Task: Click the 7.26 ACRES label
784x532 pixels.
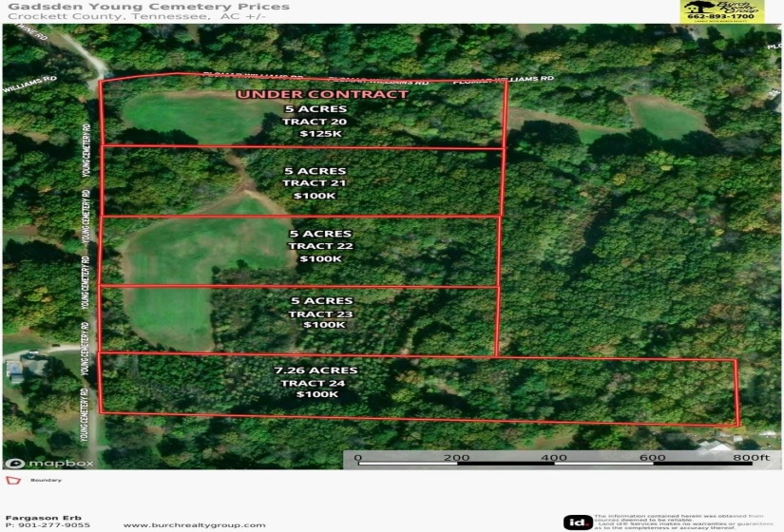Action: (x=316, y=370)
